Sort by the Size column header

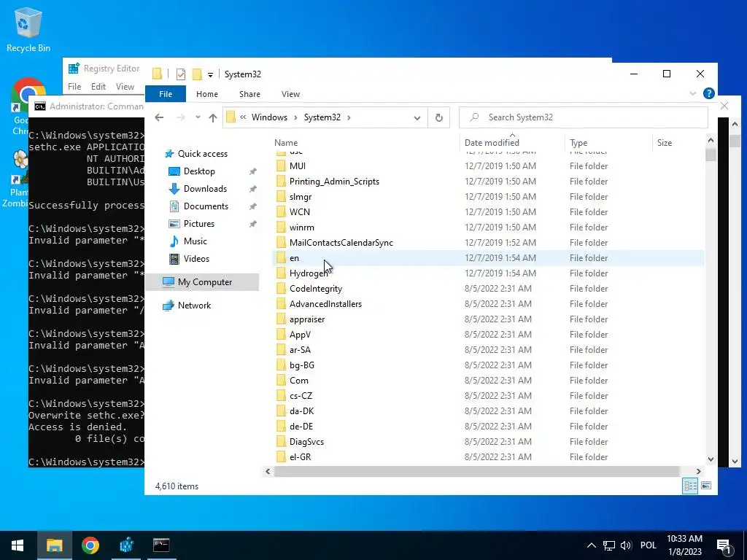tap(664, 142)
